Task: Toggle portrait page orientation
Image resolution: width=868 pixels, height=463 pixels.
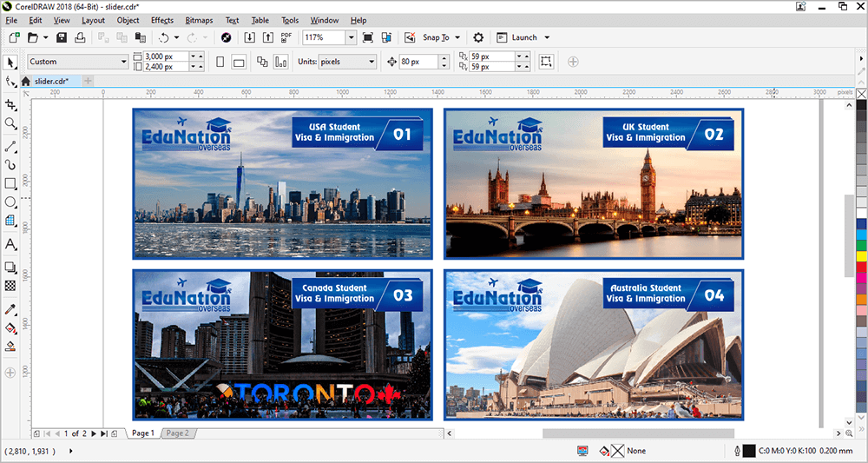Action: 220,62
